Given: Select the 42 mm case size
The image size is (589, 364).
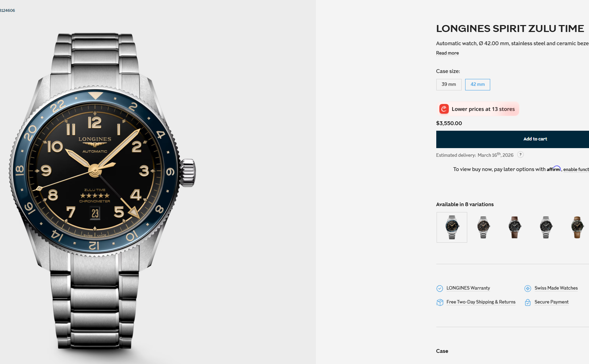Looking at the screenshot, I should (x=478, y=84).
